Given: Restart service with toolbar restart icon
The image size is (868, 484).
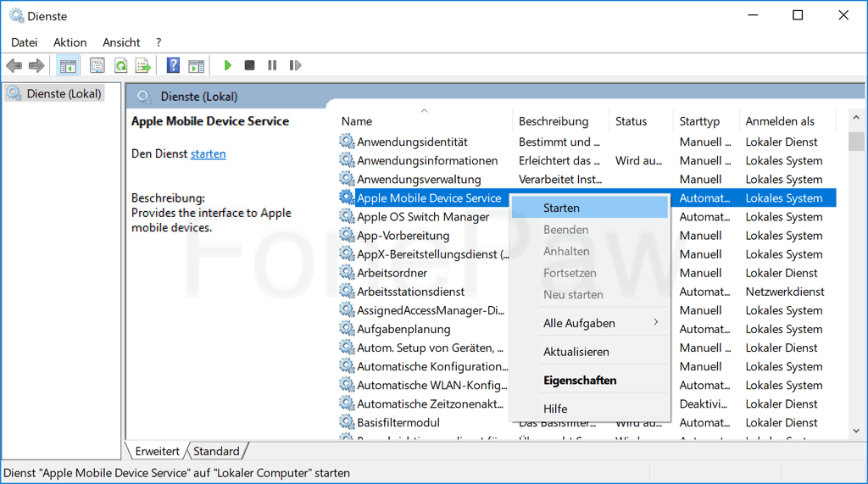Looking at the screenshot, I should coord(295,65).
